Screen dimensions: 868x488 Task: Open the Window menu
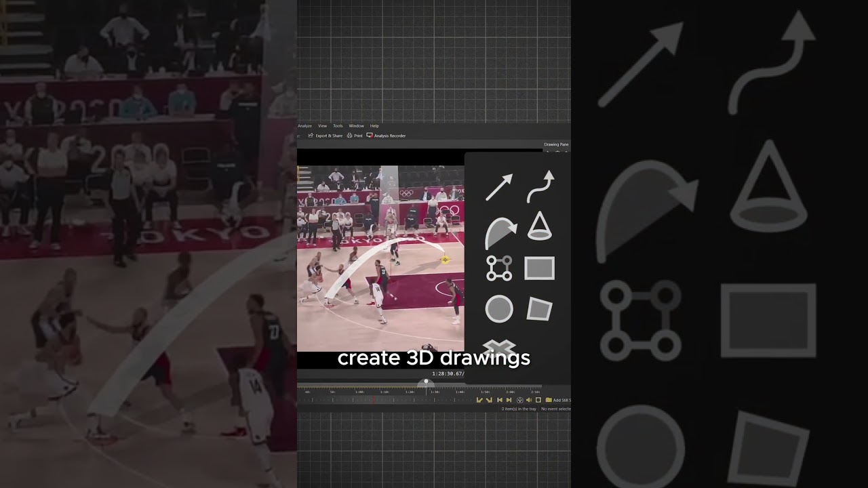tap(357, 126)
